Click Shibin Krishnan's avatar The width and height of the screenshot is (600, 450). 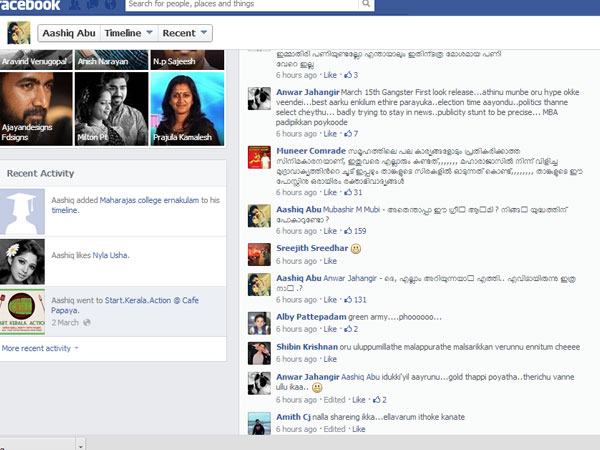(x=259, y=353)
